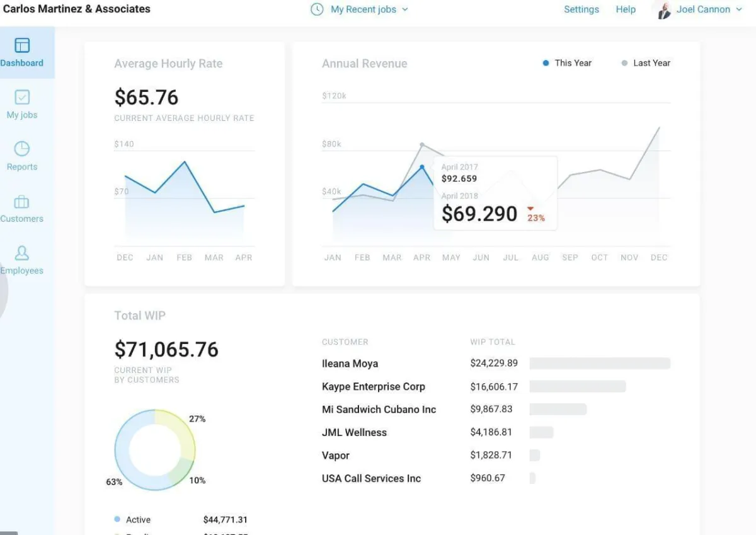756x535 pixels.
Task: Click the April data point on Last Year line
Action: pos(422,144)
